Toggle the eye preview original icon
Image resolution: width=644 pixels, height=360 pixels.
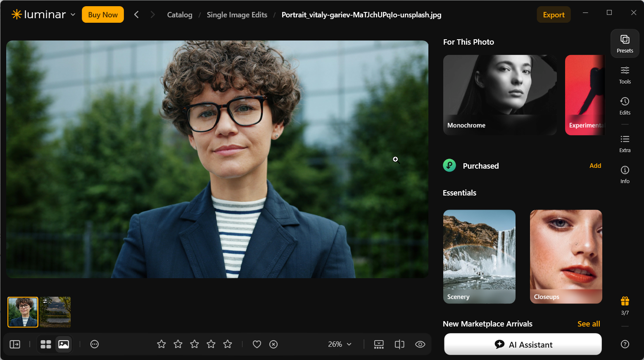(420, 344)
